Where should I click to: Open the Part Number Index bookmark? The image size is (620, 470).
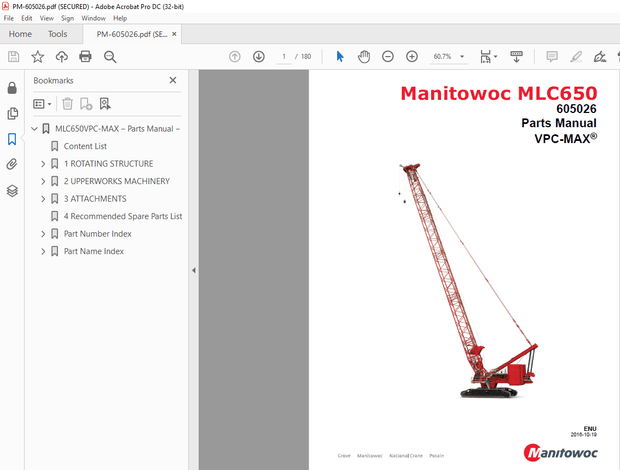point(97,234)
